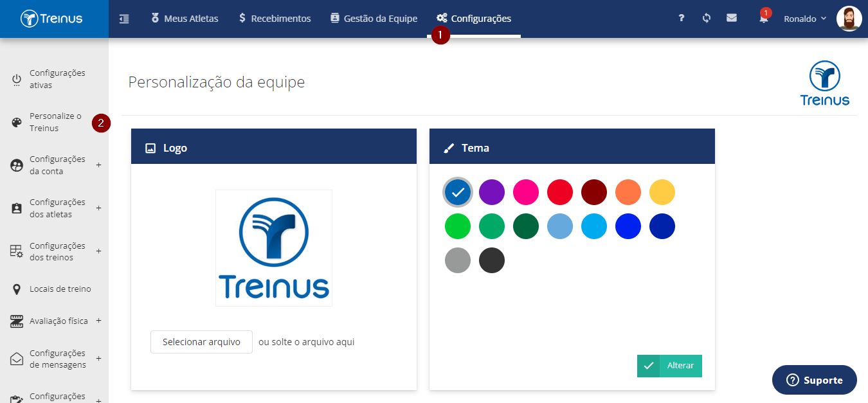This screenshot has height=403, width=868.
Task: Click the image icon in the Logo panel header
Action: (150, 148)
